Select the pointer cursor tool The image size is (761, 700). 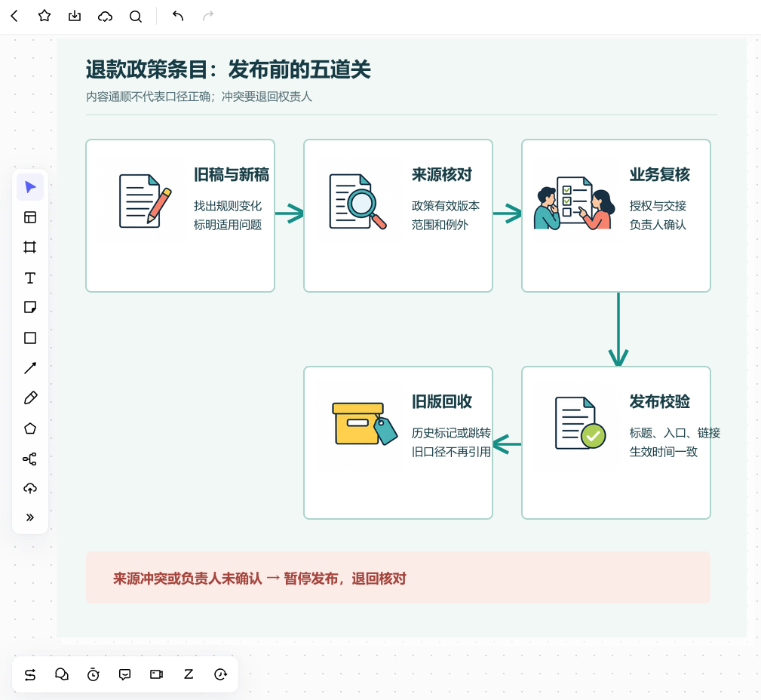coord(30,187)
